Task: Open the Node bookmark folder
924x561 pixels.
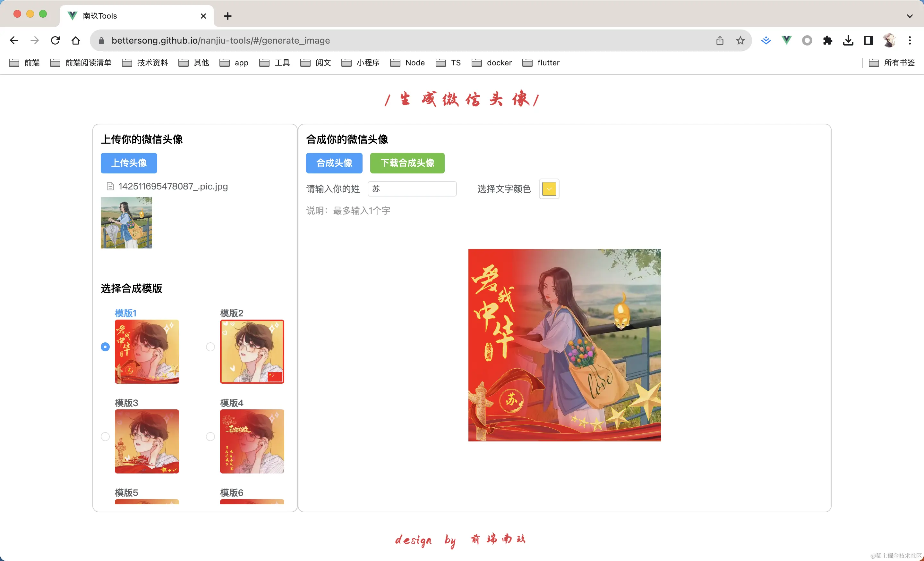Action: [x=408, y=63]
